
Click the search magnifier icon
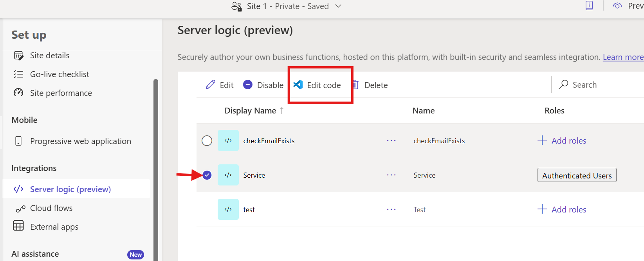(x=563, y=85)
